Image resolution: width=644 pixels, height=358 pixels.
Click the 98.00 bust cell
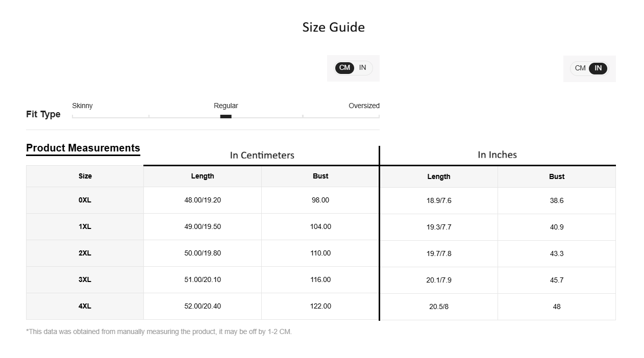[x=320, y=200]
